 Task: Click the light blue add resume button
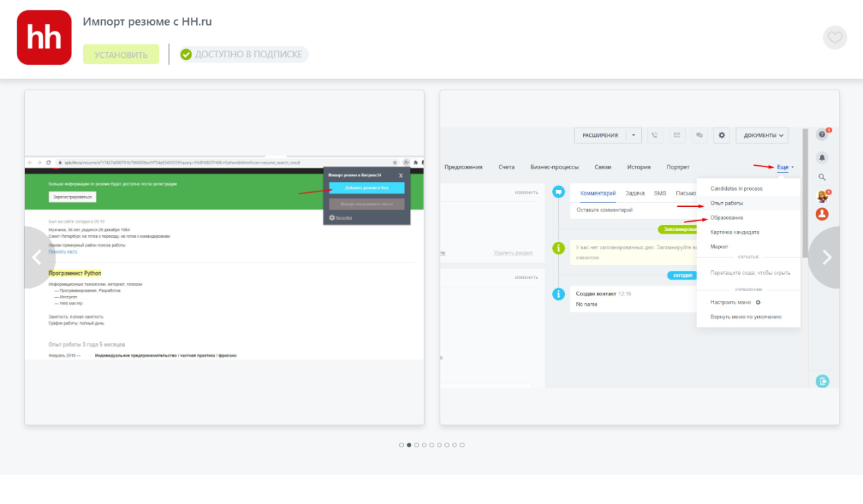366,188
